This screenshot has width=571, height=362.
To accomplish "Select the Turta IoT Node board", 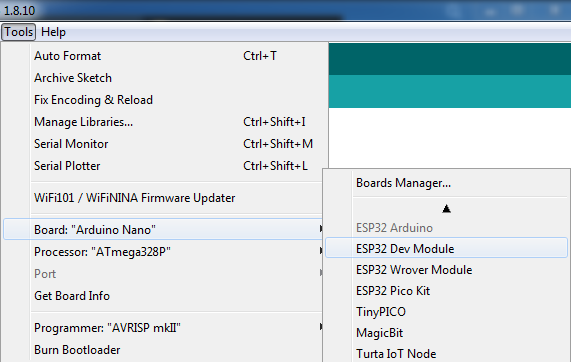I will coord(446,354).
